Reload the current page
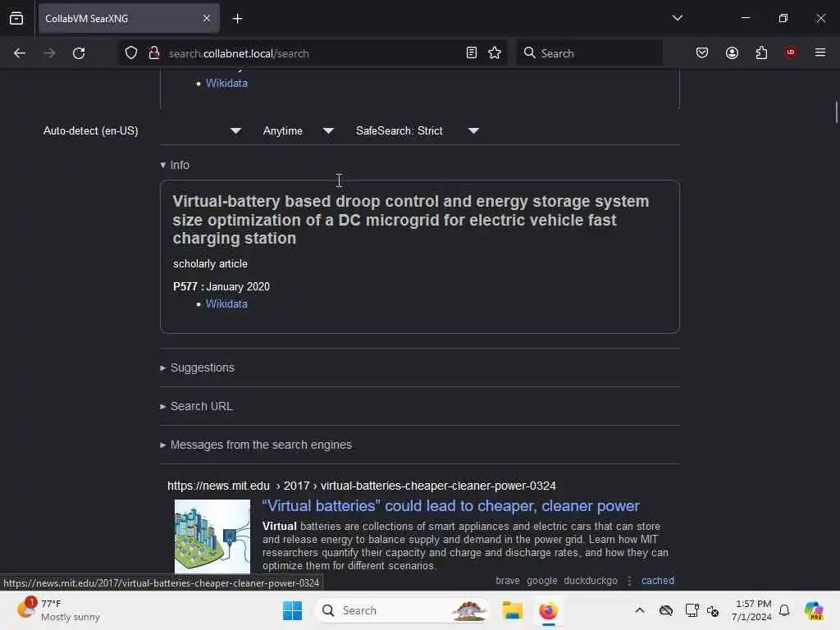The height and width of the screenshot is (630, 840). pos(79,53)
